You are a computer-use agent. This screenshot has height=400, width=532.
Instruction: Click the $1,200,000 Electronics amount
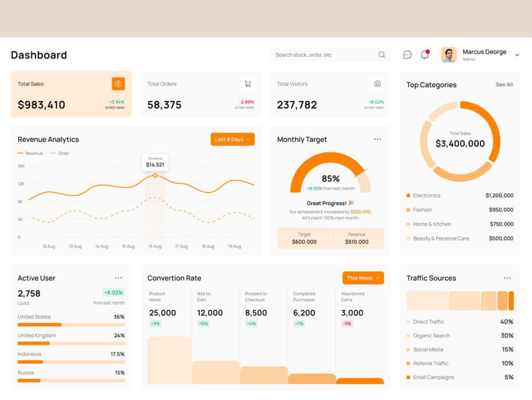click(x=500, y=195)
